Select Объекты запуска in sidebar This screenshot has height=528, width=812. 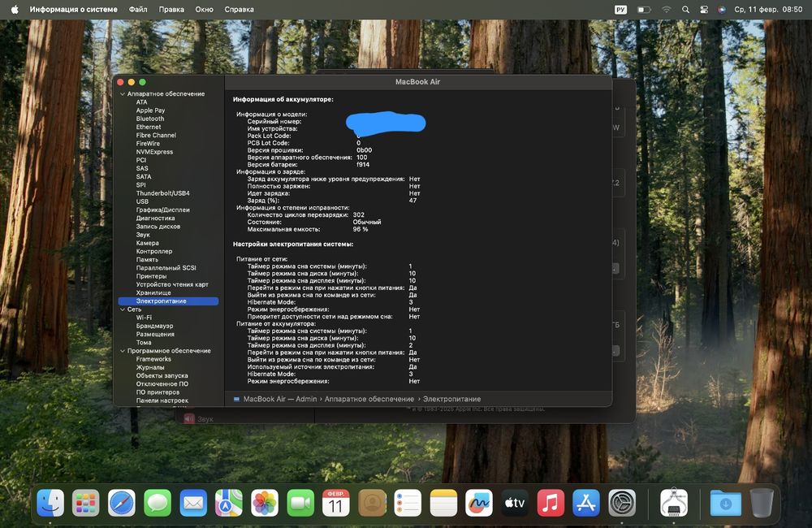[162, 375]
